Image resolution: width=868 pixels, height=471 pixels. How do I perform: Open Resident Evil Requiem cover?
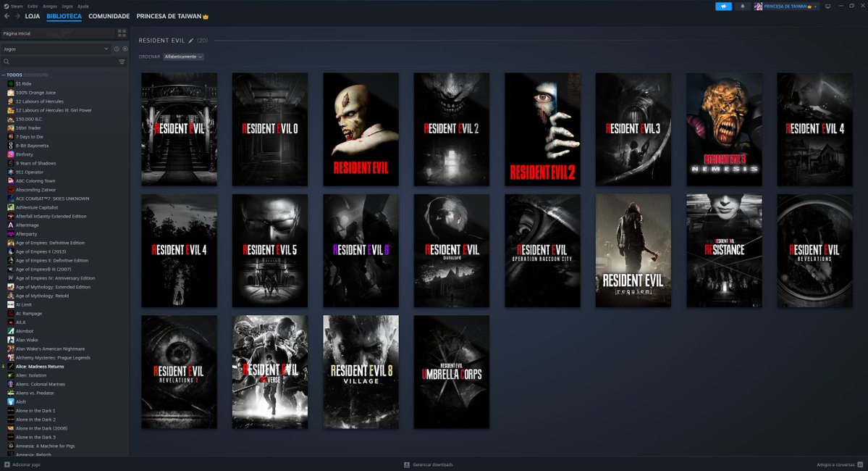pos(633,251)
